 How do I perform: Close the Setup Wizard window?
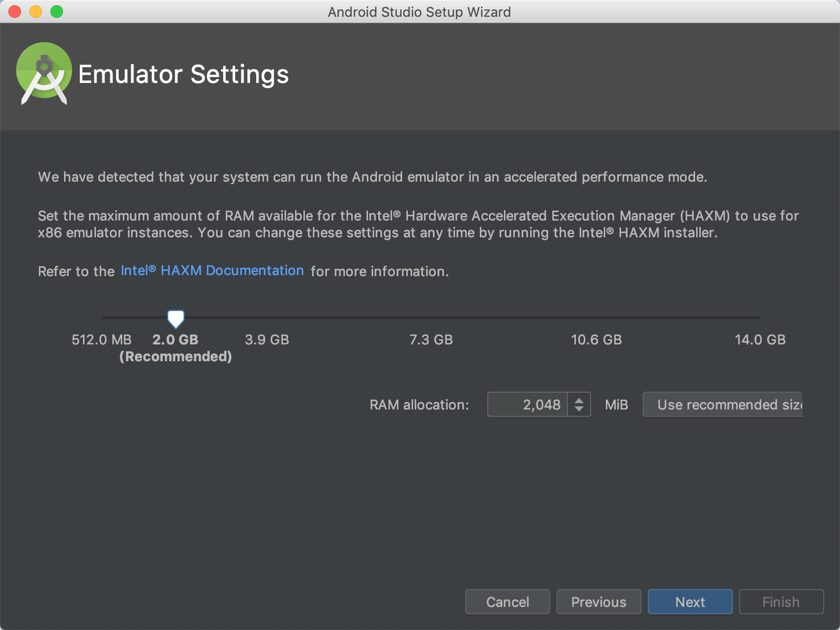[15, 12]
